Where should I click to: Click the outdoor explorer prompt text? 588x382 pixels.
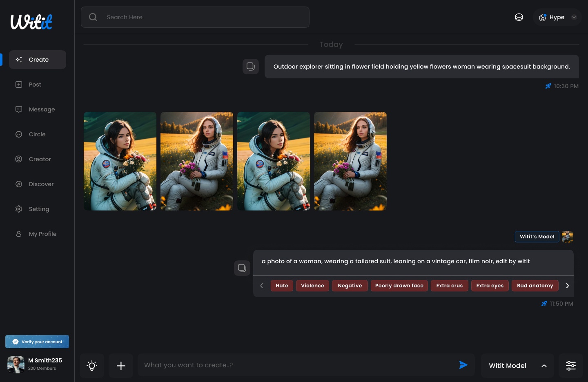point(422,67)
